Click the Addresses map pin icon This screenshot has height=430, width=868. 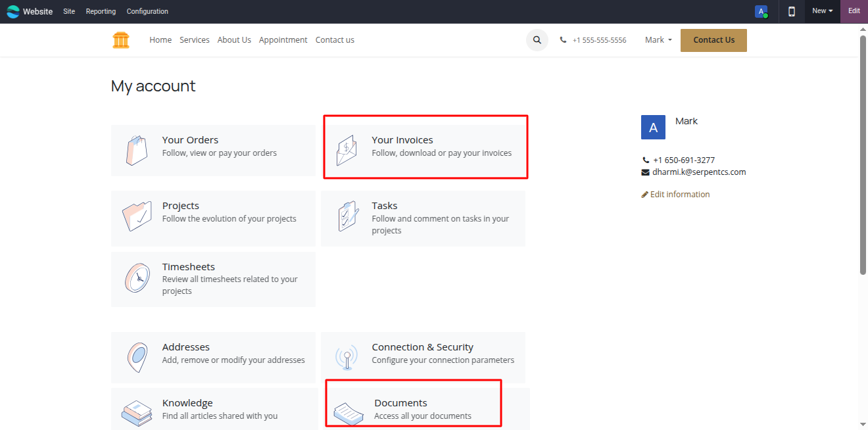coord(137,357)
